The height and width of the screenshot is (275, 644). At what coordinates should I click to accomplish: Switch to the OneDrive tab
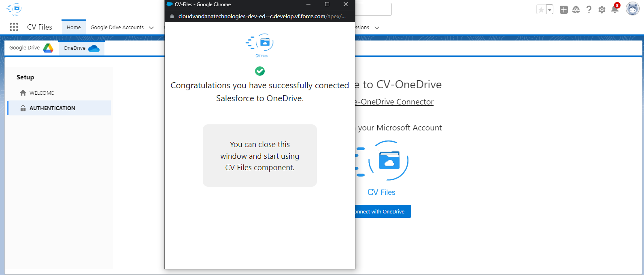[81, 48]
